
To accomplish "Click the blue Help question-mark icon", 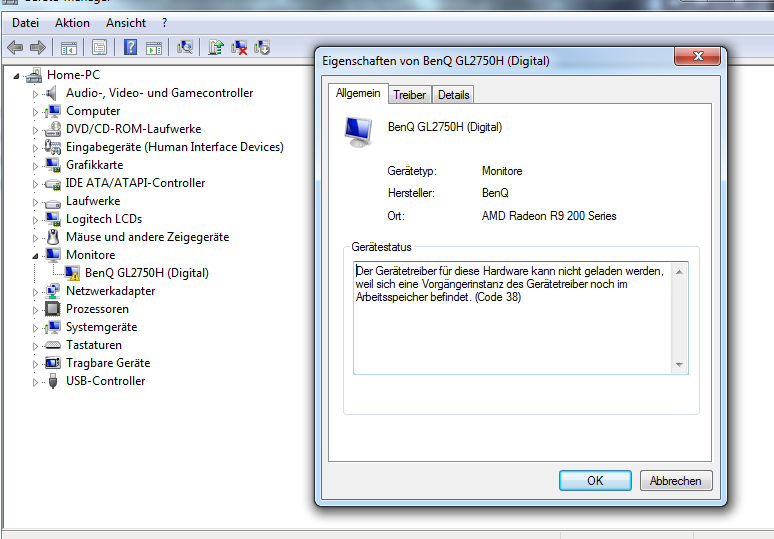I will click(x=130, y=47).
